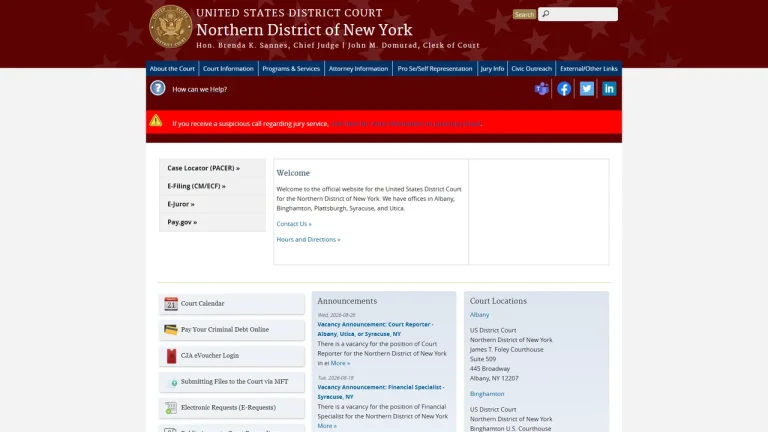Click the jury fraud warning triangle icon
This screenshot has width=768, height=432.
[156, 120]
